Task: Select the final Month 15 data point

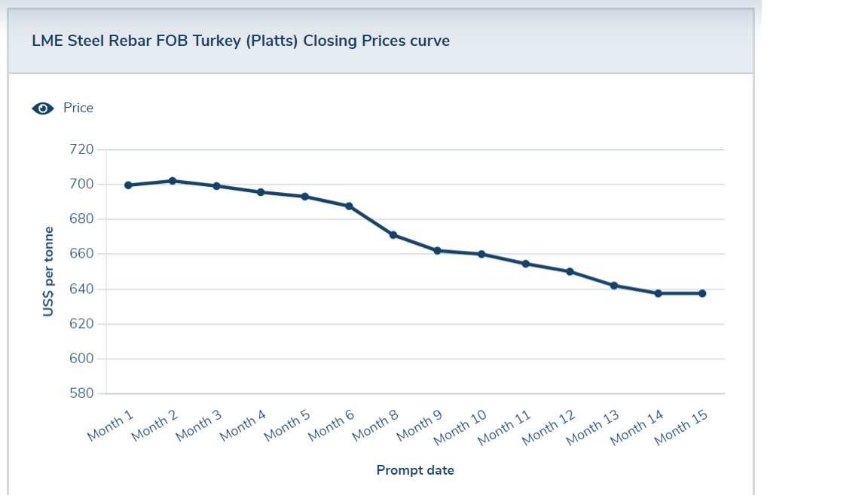Action: coord(702,293)
